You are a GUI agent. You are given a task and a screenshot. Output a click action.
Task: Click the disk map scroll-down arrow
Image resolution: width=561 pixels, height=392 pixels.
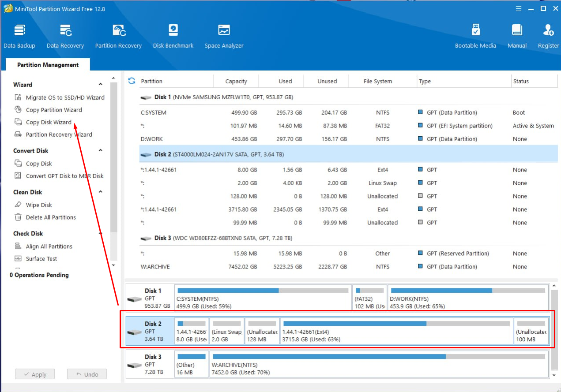554,375
